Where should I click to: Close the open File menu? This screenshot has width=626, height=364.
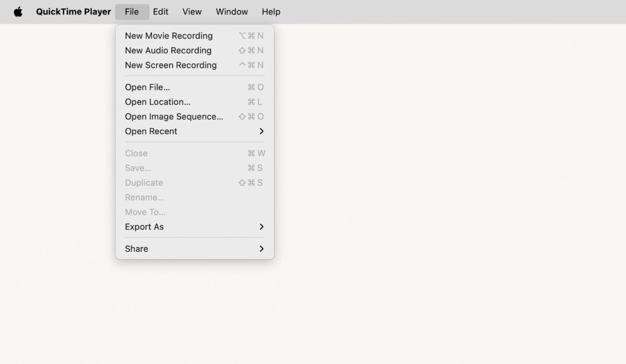tap(132, 11)
